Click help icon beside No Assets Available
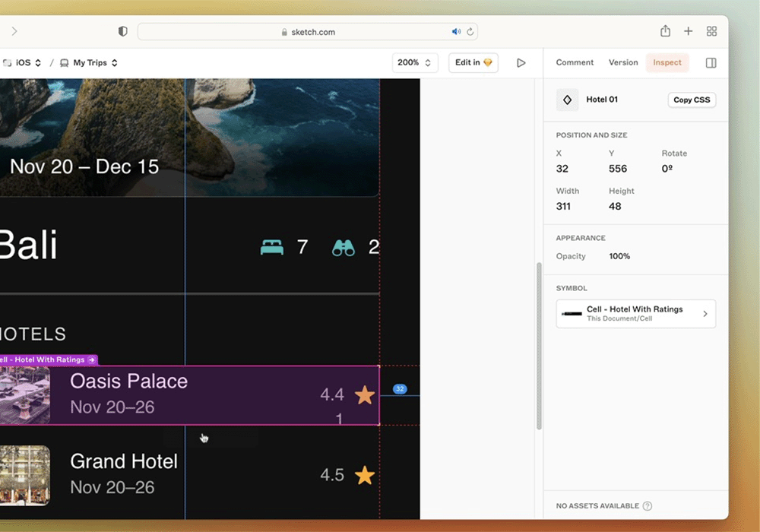This screenshot has height=532, width=760. pos(647,506)
